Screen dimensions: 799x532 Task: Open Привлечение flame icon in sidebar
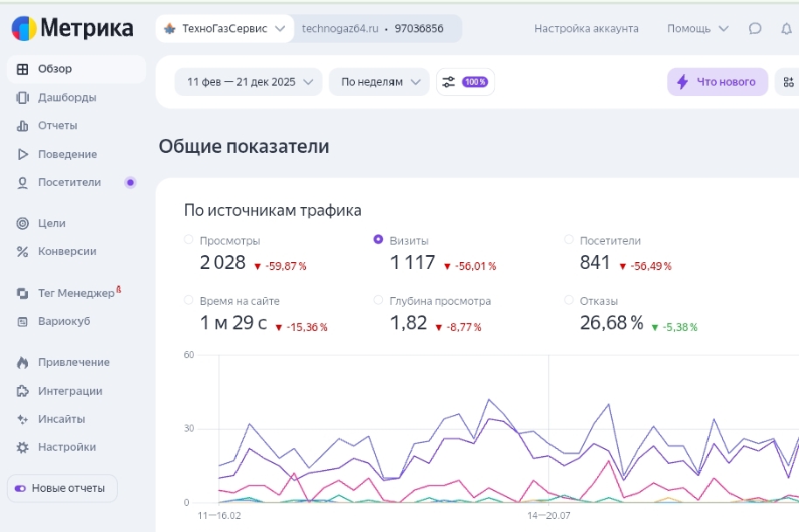(x=23, y=362)
